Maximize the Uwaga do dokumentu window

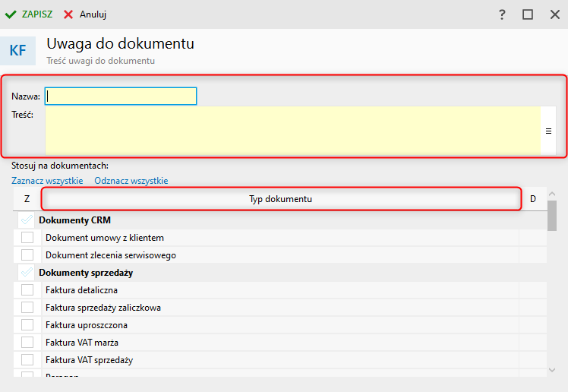point(528,14)
